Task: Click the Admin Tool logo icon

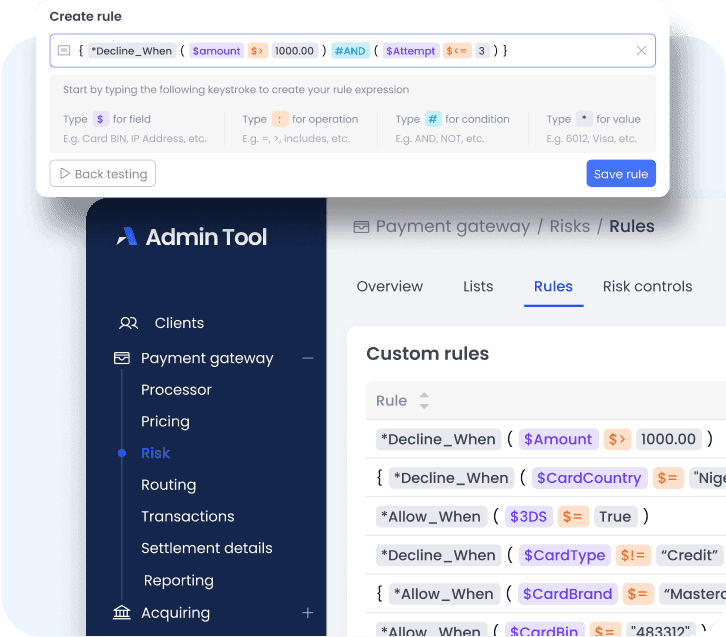Action: point(127,236)
